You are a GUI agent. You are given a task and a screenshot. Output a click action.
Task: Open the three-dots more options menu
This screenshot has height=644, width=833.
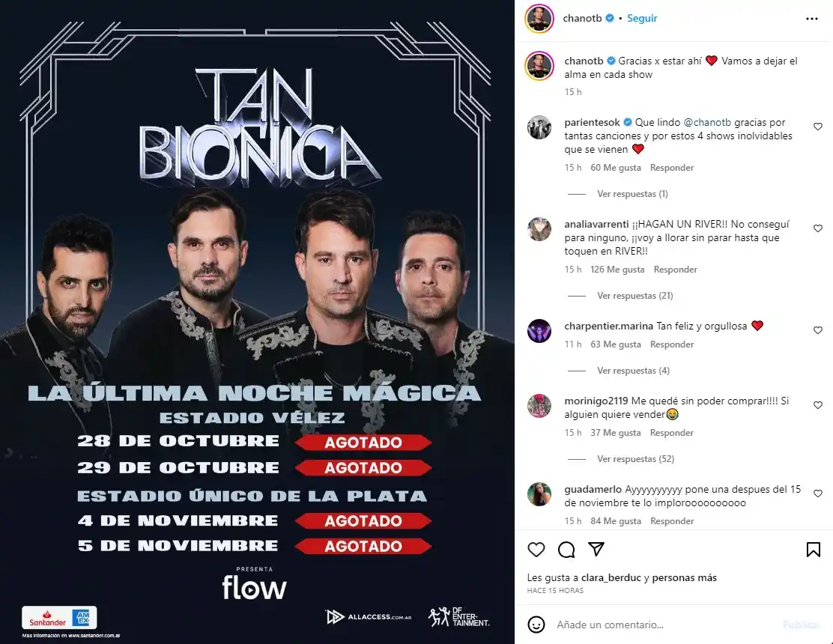coord(812,19)
